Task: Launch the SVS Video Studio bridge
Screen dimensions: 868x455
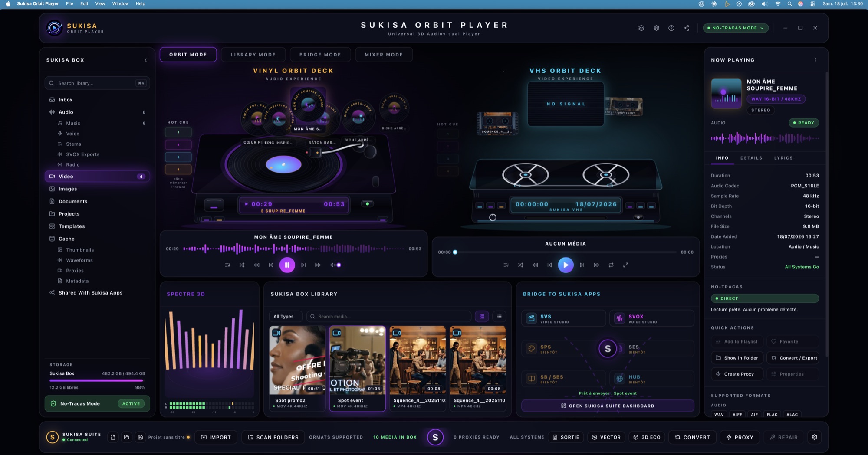Action: (563, 318)
